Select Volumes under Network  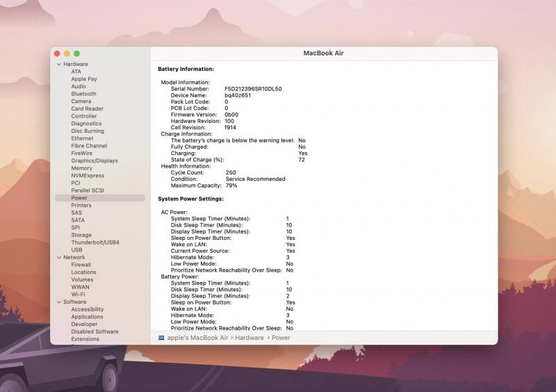coord(82,280)
